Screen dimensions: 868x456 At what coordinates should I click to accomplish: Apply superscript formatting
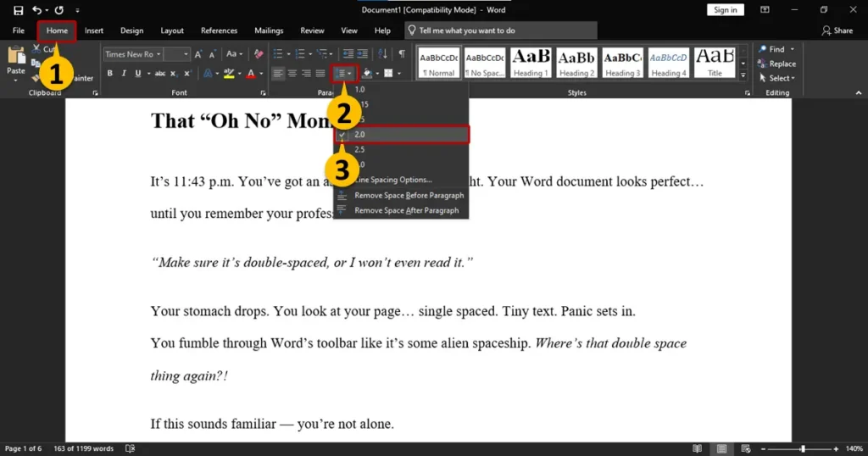point(187,73)
